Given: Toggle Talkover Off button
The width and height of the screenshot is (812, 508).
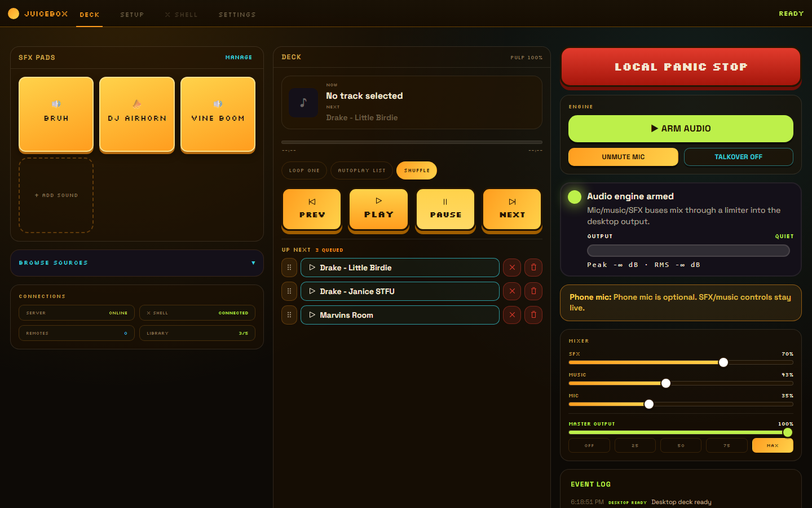Looking at the screenshot, I should tap(739, 157).
